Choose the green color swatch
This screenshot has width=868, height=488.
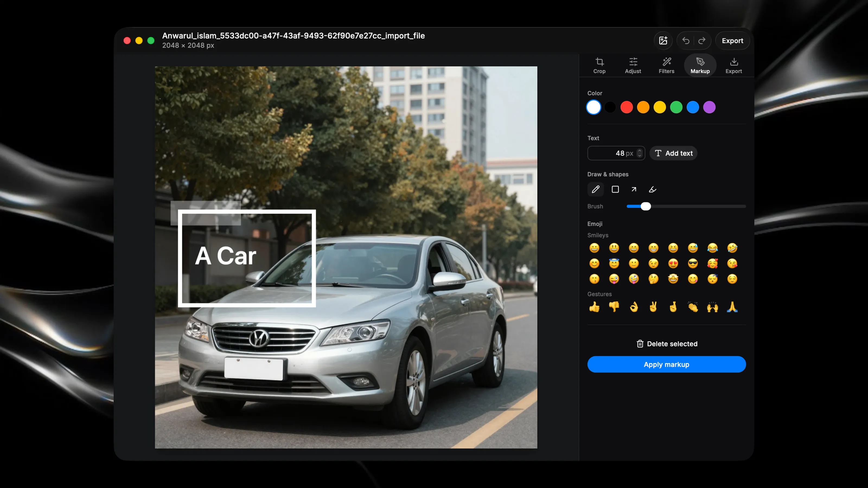coord(676,107)
